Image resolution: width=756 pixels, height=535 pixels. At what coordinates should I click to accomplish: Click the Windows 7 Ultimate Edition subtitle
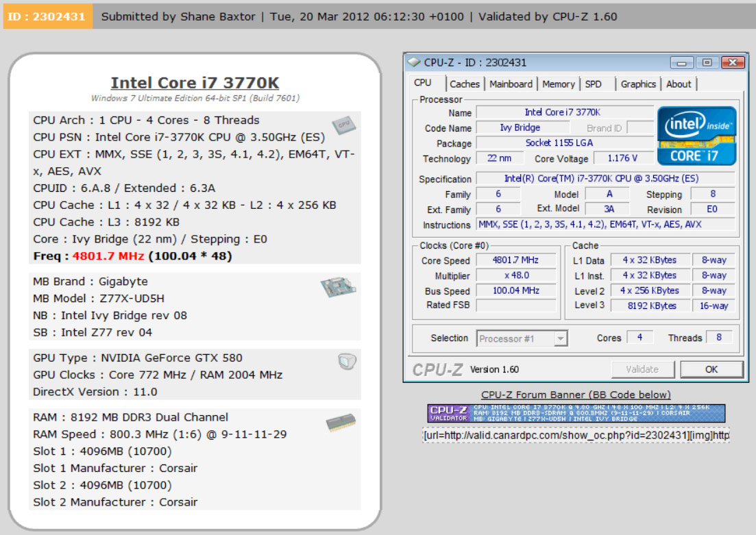(195, 99)
